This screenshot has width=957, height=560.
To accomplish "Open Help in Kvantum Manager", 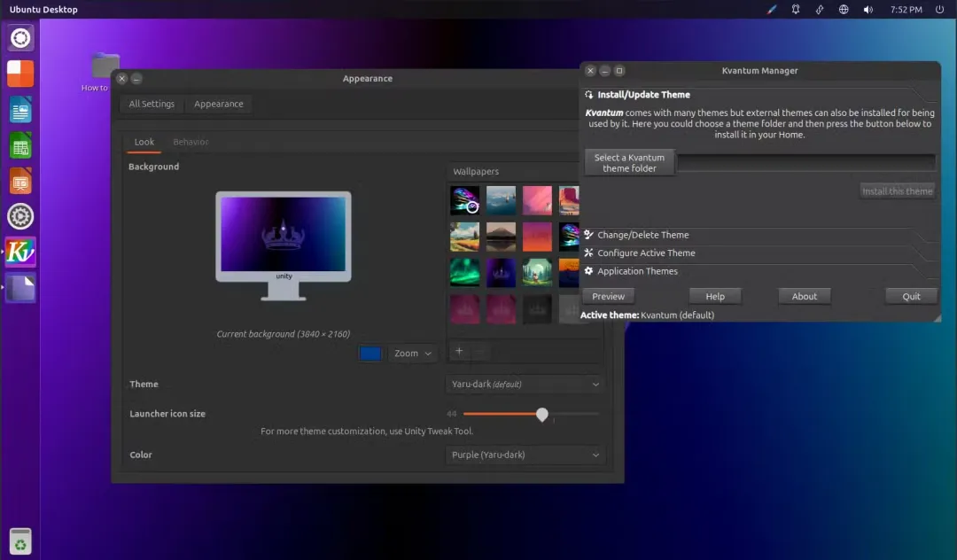I will point(715,297).
